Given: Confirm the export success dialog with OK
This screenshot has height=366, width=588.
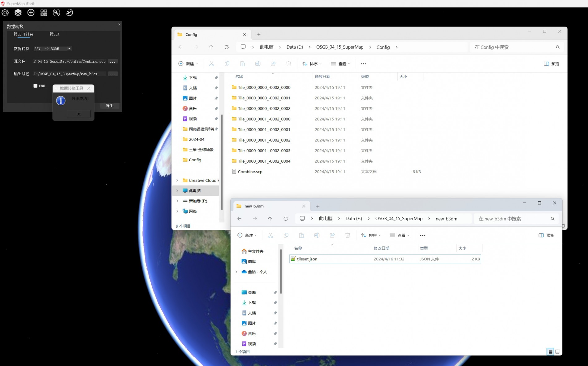Looking at the screenshot, I should [79, 114].
